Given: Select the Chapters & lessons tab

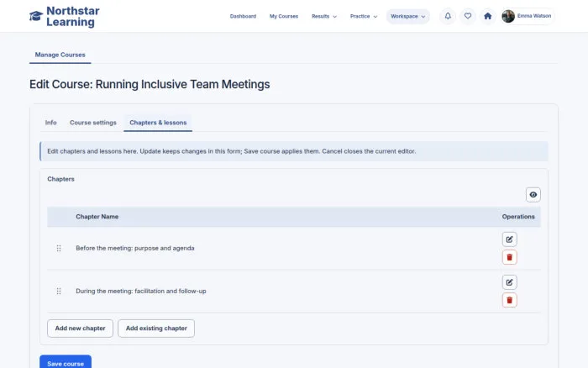Looking at the screenshot, I should (x=158, y=123).
